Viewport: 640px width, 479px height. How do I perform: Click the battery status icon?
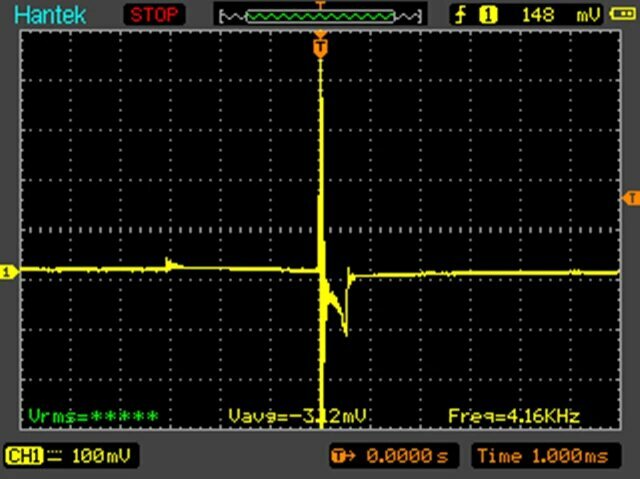point(622,14)
